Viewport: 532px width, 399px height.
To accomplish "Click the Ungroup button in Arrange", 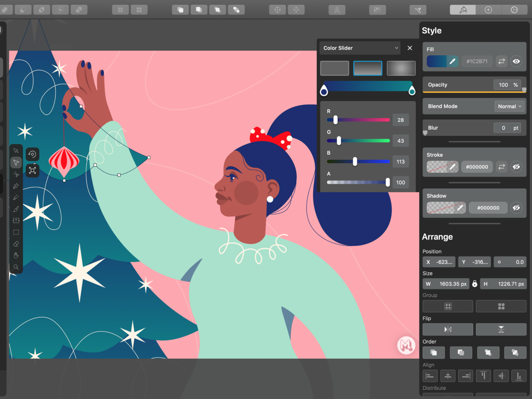I will 501,306.
